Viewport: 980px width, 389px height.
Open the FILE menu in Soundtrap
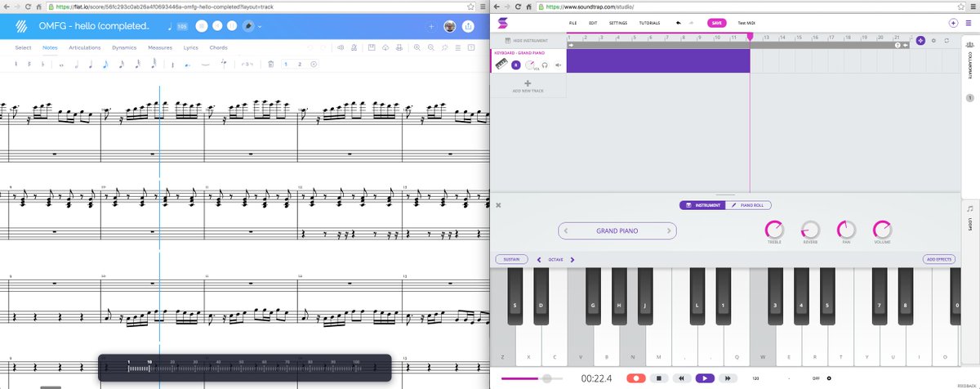pos(573,23)
